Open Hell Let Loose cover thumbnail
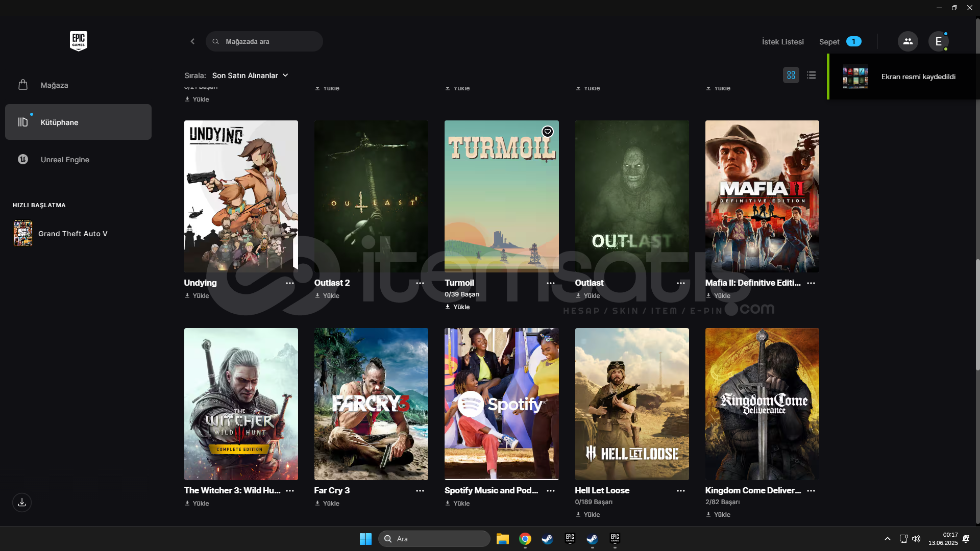This screenshot has height=551, width=980. pyautogui.click(x=632, y=404)
